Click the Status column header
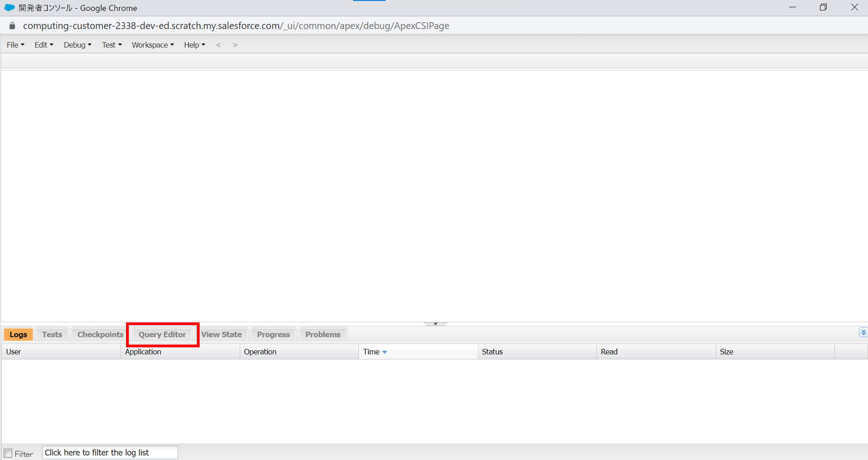This screenshot has height=460, width=868. (x=492, y=352)
